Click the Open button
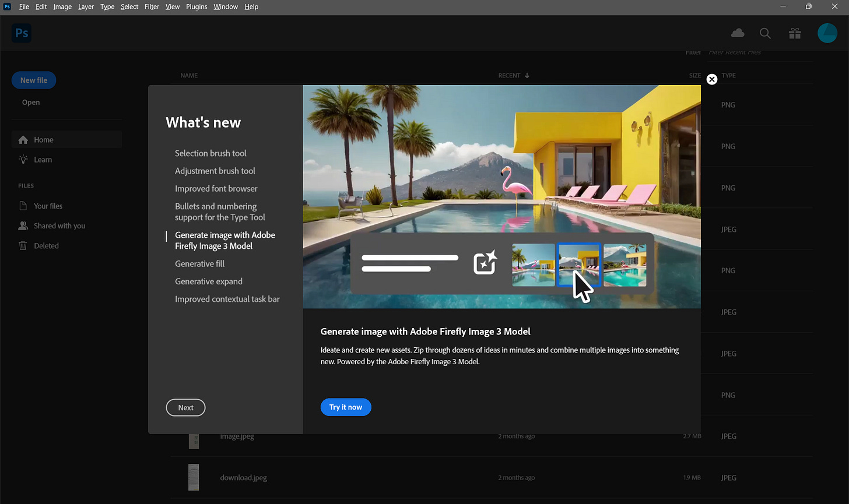The height and width of the screenshot is (504, 849). pyautogui.click(x=31, y=103)
